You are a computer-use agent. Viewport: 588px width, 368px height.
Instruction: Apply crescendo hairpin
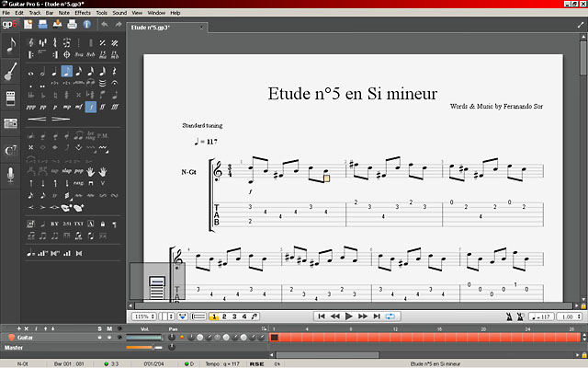click(x=37, y=119)
